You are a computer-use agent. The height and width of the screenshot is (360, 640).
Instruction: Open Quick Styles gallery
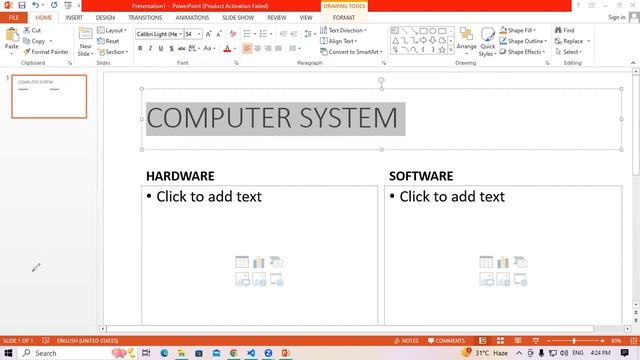point(487,42)
